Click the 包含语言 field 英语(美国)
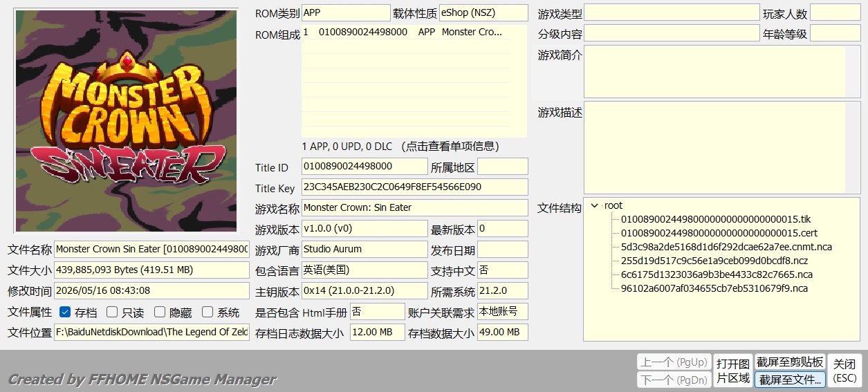 (x=364, y=270)
